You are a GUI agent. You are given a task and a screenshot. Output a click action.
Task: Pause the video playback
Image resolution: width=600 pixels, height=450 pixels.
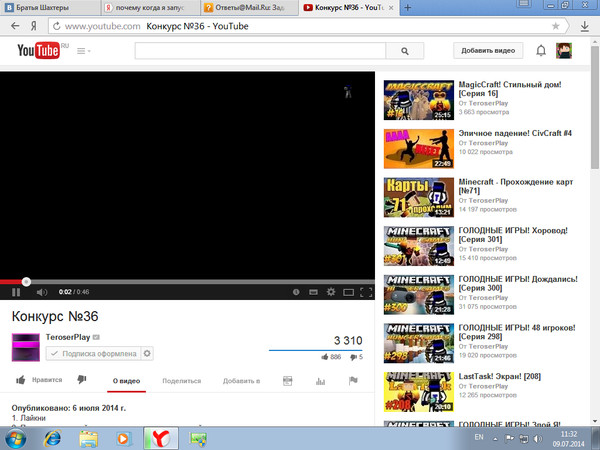click(16, 292)
